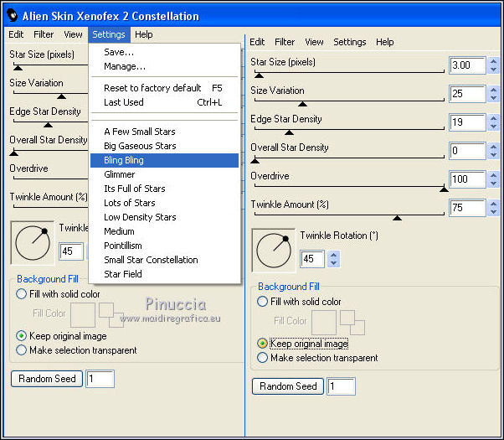Decrease Edge Star Density with the down arrow

tap(493, 127)
